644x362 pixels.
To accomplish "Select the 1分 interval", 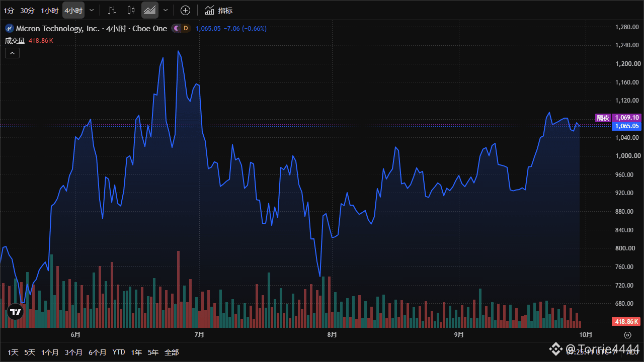I will pyautogui.click(x=9, y=10).
